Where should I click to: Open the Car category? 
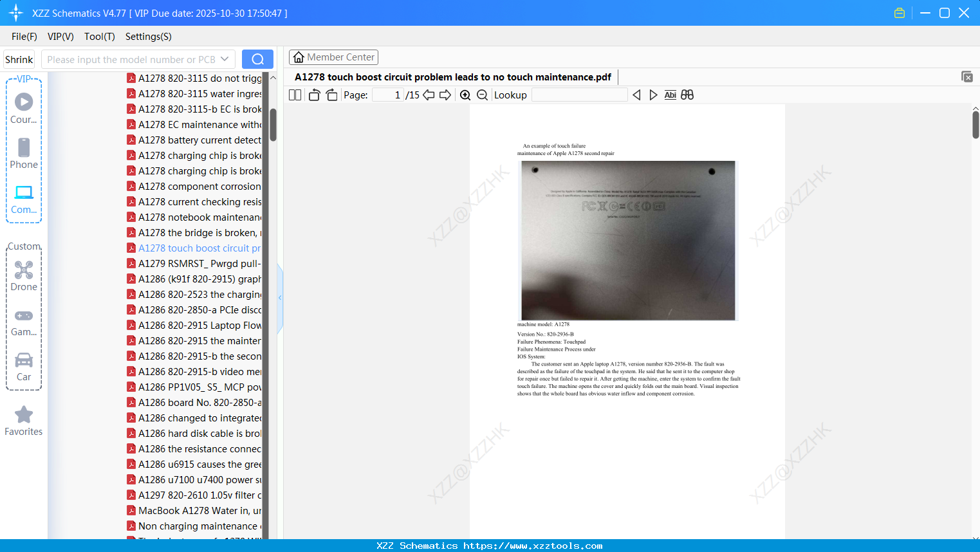tap(24, 367)
